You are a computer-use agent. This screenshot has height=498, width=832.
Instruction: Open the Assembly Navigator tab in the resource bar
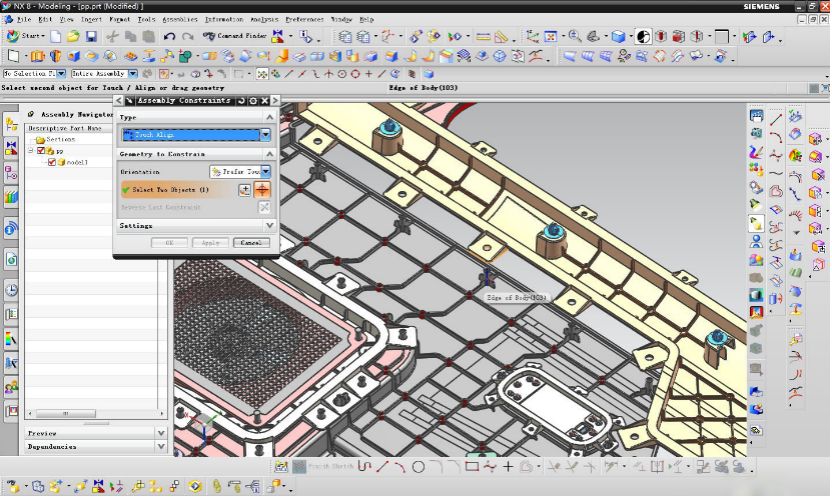click(11, 125)
